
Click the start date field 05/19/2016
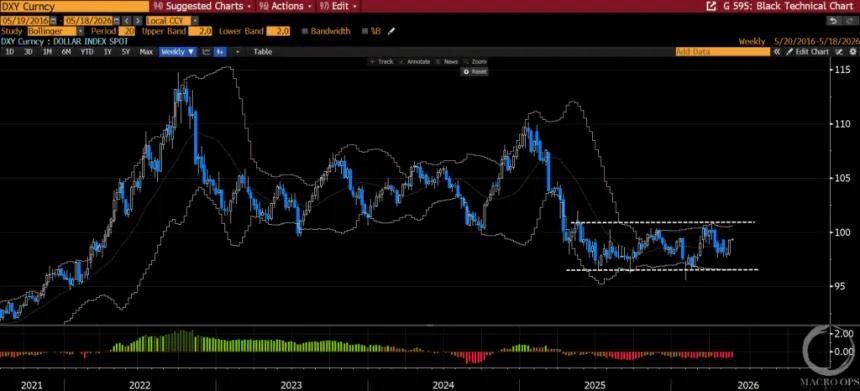pyautogui.click(x=25, y=20)
